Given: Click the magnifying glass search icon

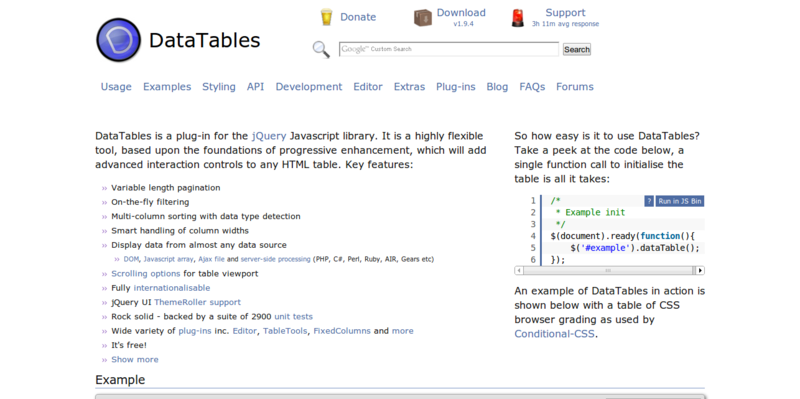Looking at the screenshot, I should 321,49.
